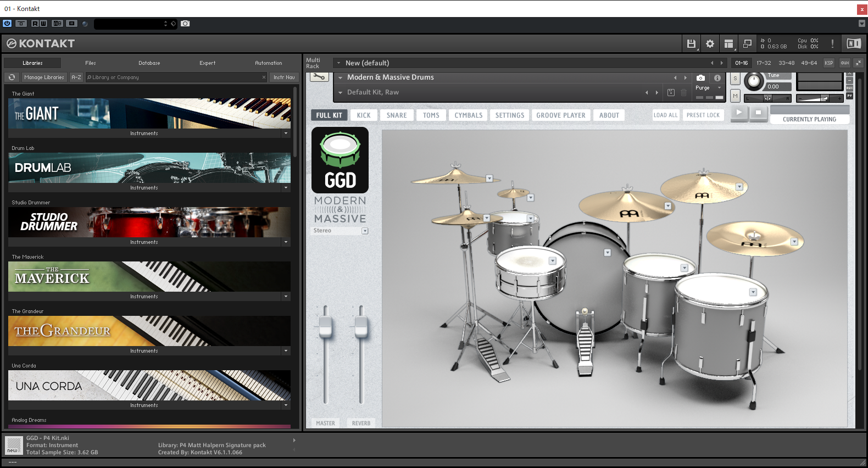Switch to the KICK tab
The image size is (868, 468).
pyautogui.click(x=364, y=115)
